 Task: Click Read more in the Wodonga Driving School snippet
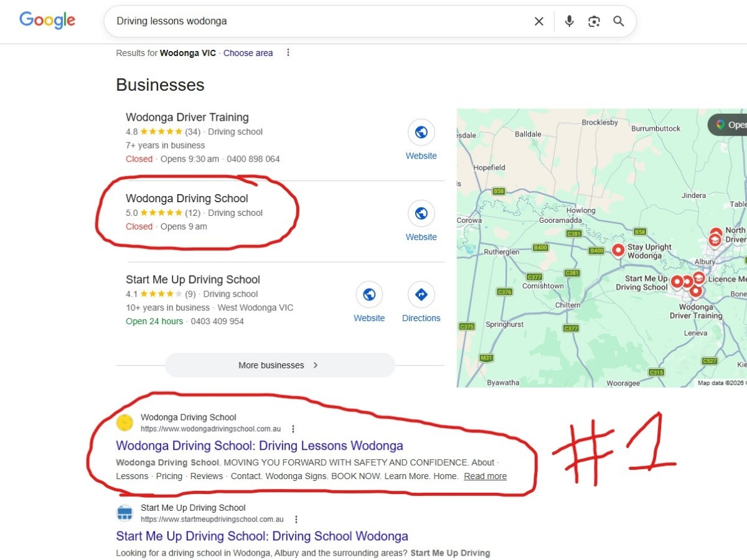[485, 476]
